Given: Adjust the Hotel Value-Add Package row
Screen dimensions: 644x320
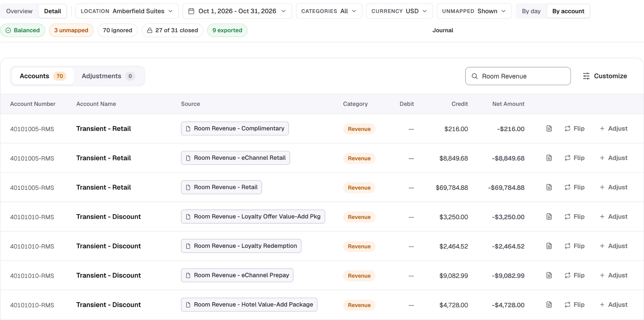Looking at the screenshot, I should 613,304.
